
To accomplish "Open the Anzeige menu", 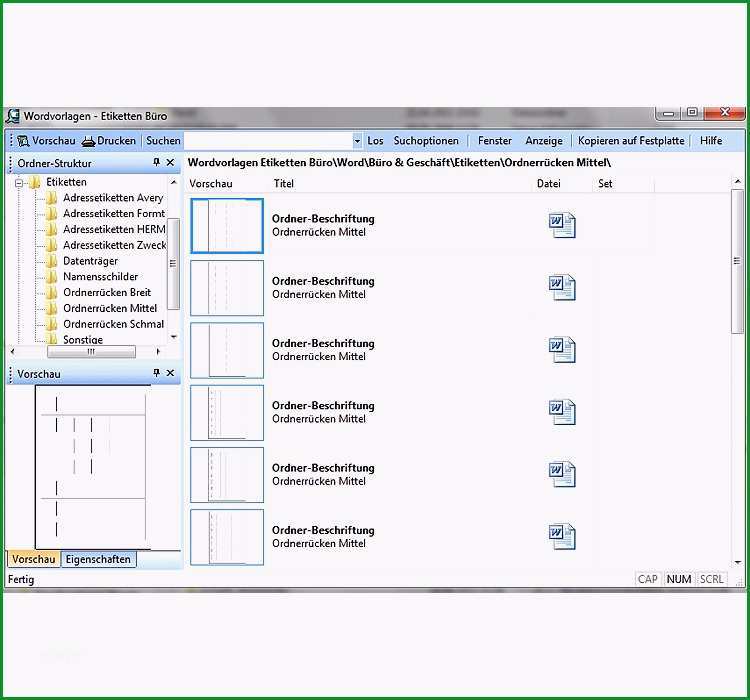I will (x=544, y=141).
